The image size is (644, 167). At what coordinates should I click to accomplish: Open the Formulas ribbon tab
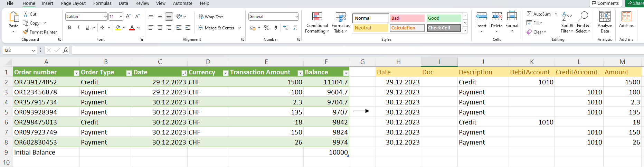[x=102, y=3]
